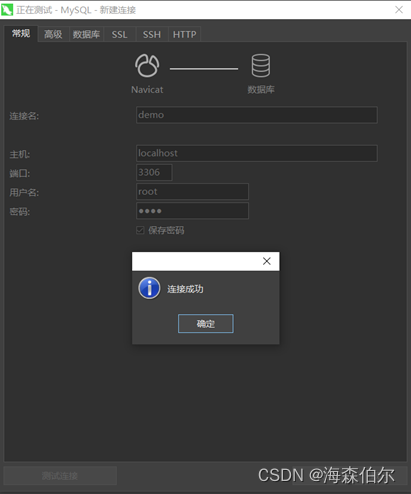This screenshot has width=411, height=494.
Task: Click the blue info icon in dialog
Action: click(149, 288)
